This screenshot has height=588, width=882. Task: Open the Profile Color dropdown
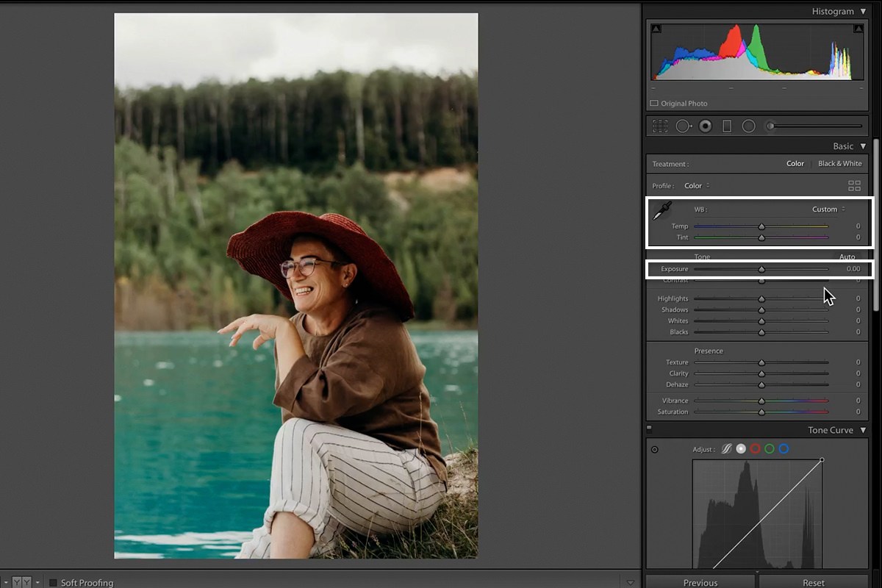pyautogui.click(x=697, y=186)
